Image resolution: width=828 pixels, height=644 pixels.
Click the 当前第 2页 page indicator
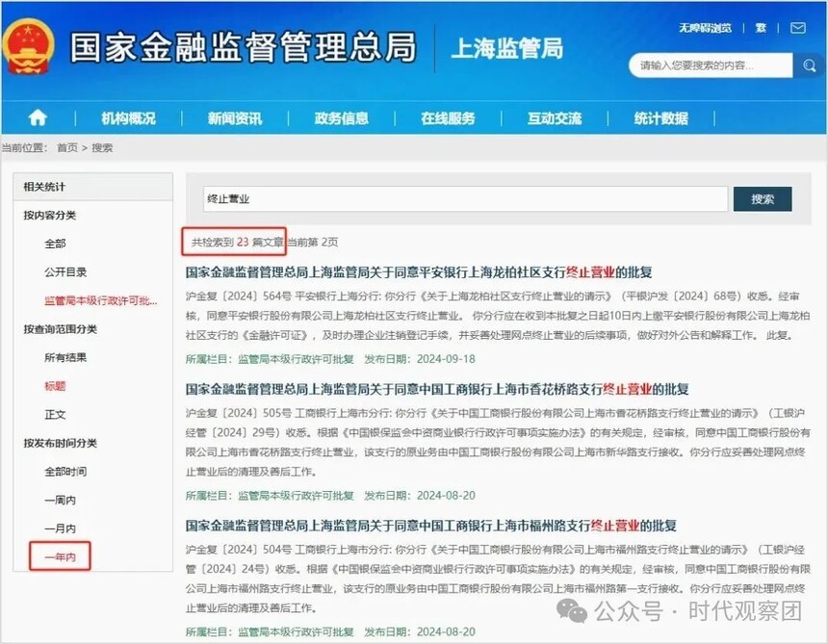point(313,243)
